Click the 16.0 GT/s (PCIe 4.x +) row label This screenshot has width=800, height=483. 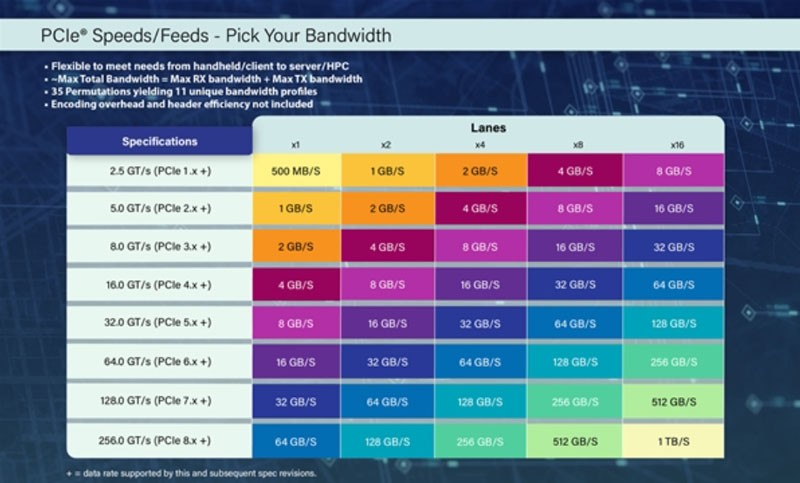tap(160, 286)
